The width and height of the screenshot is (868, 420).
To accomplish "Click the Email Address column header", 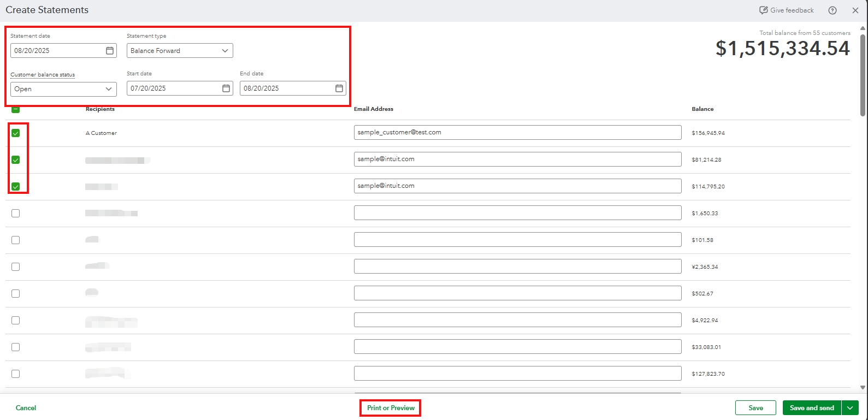I will 374,109.
